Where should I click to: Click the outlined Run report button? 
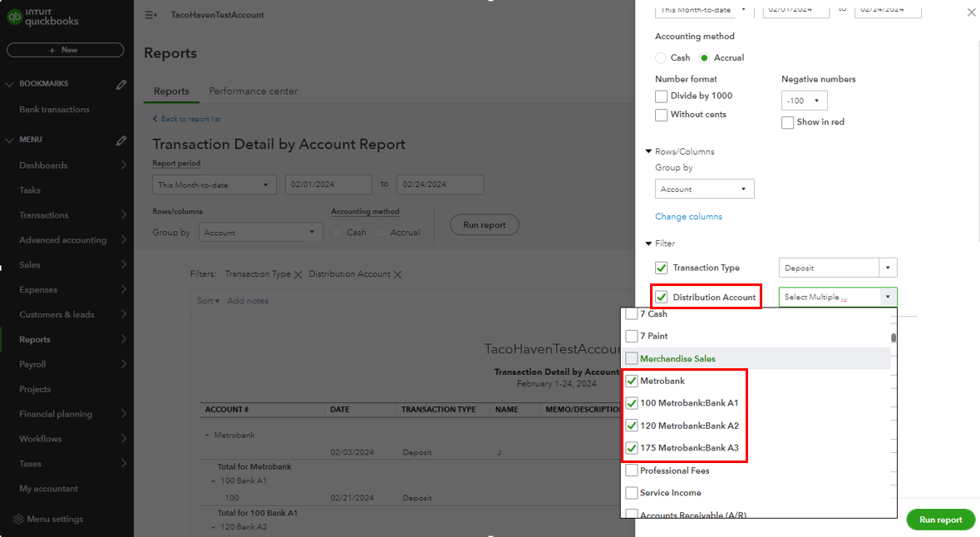(x=485, y=225)
